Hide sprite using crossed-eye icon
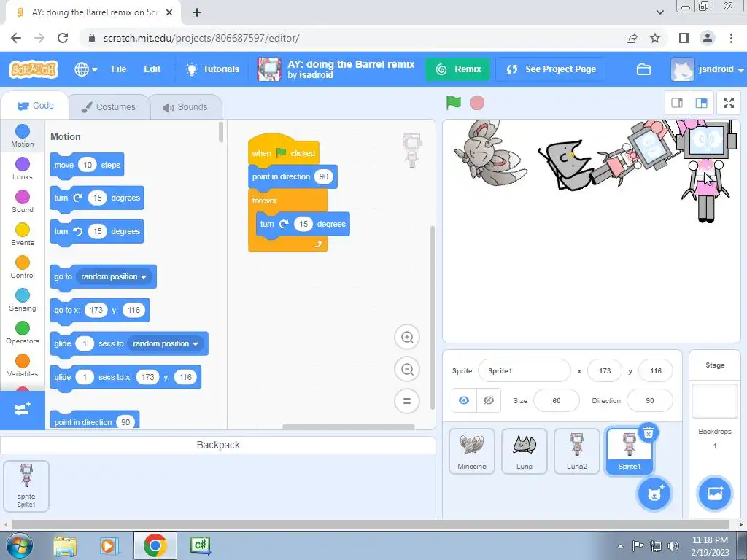 [x=488, y=400]
